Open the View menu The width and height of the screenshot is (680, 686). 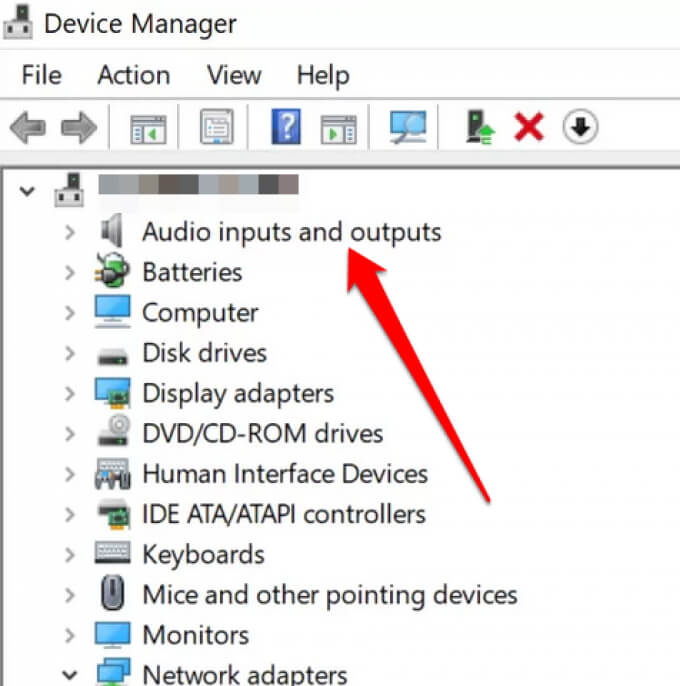click(x=233, y=75)
